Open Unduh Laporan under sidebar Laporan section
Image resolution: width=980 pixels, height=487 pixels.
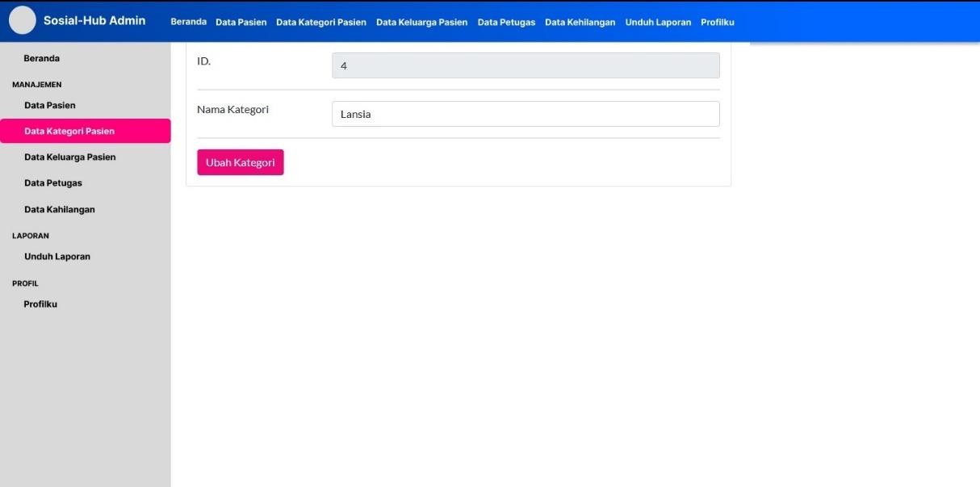tap(57, 256)
